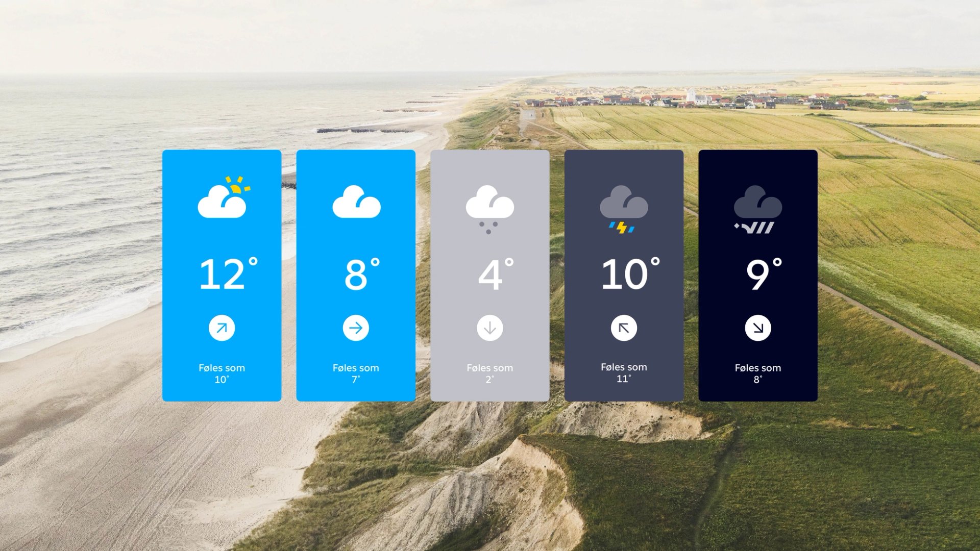Click 'Føles som 11°' label
Viewport: 980px width, 551px height.
coord(624,373)
